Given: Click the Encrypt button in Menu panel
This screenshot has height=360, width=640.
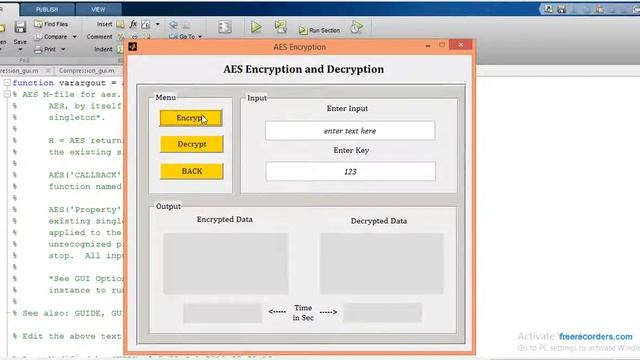Looking at the screenshot, I should point(191,118).
